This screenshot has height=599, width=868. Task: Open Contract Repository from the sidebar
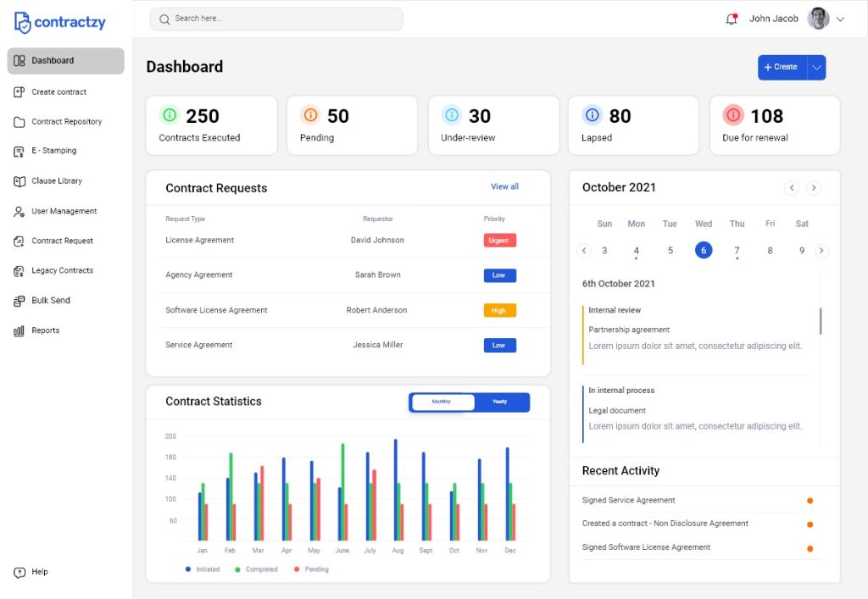pyautogui.click(x=66, y=122)
